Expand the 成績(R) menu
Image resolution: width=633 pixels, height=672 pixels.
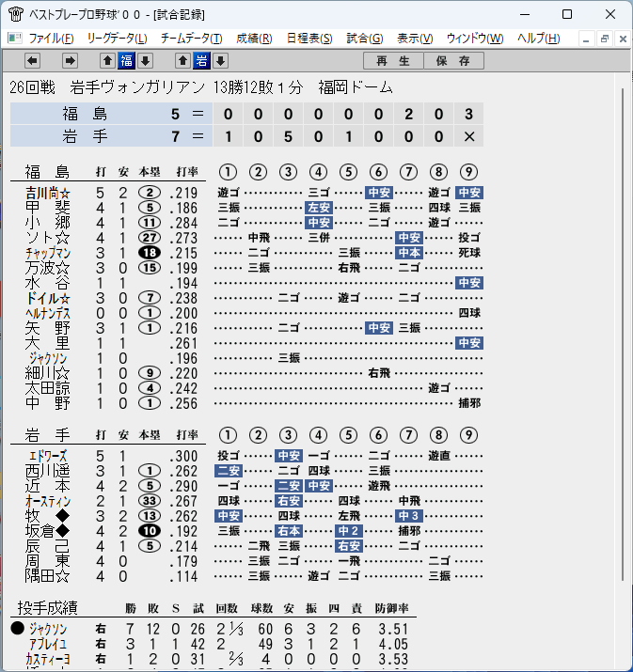pyautogui.click(x=254, y=39)
